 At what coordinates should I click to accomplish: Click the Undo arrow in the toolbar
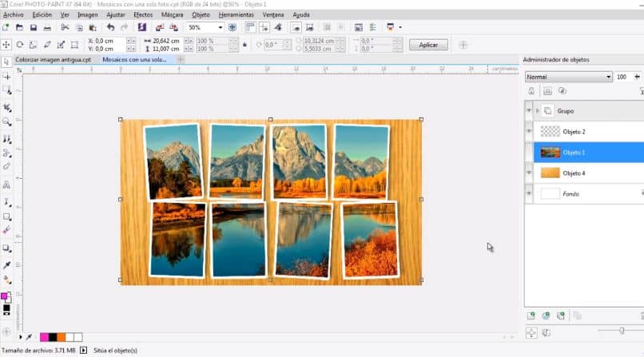pyautogui.click(x=110, y=27)
